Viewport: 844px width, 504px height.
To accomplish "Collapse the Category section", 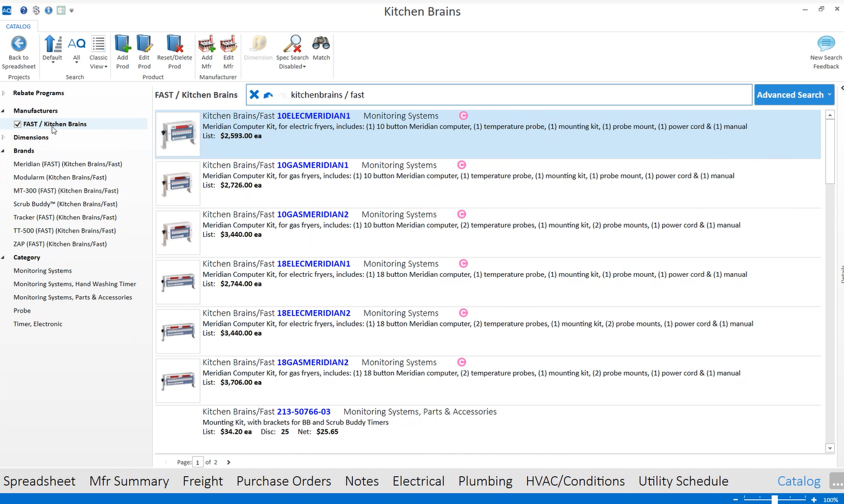I will [x=4, y=257].
